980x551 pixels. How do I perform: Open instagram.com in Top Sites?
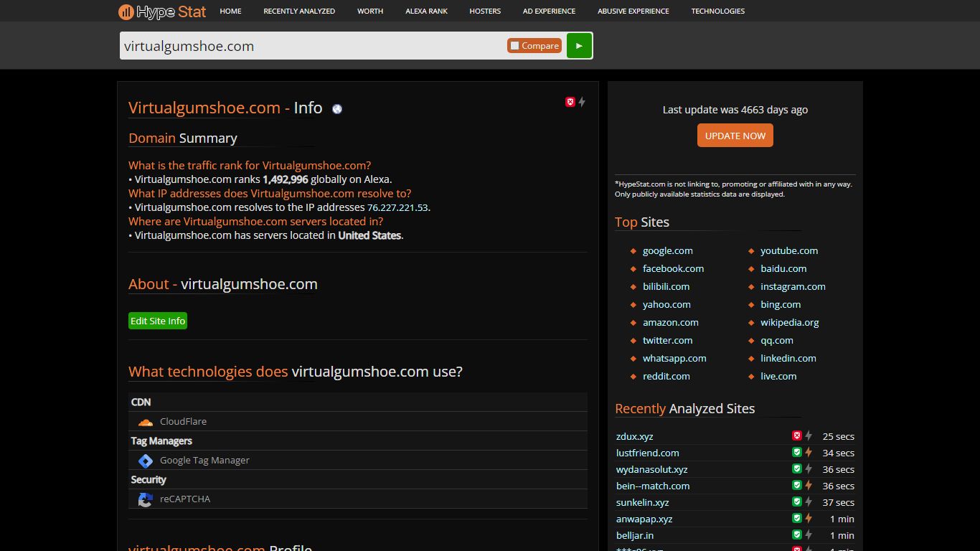tap(793, 286)
